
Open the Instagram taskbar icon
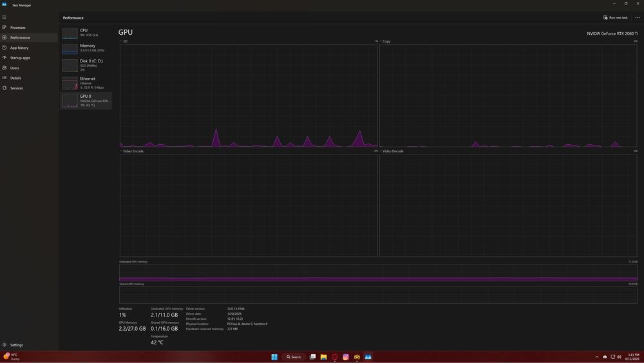click(346, 357)
